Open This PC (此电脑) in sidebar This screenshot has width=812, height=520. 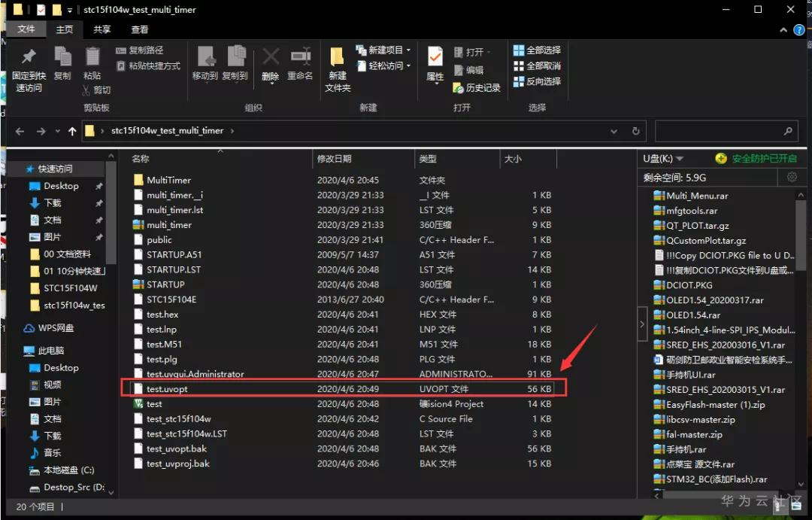[x=51, y=351]
